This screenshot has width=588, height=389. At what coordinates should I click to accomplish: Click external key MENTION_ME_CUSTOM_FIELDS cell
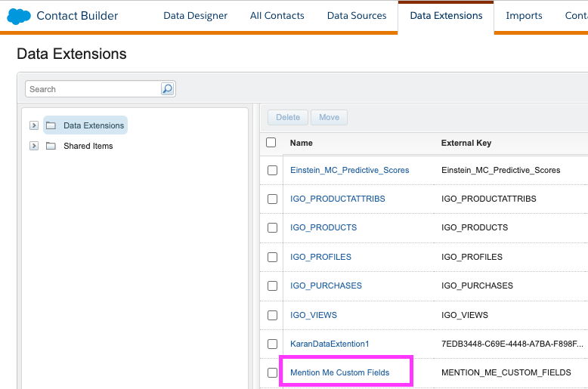point(506,372)
